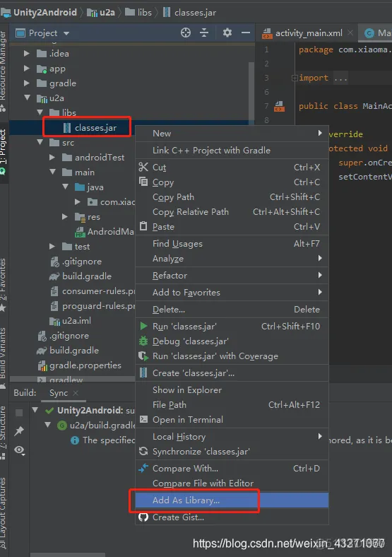
Task: Collapse the src folder
Action: point(40,143)
